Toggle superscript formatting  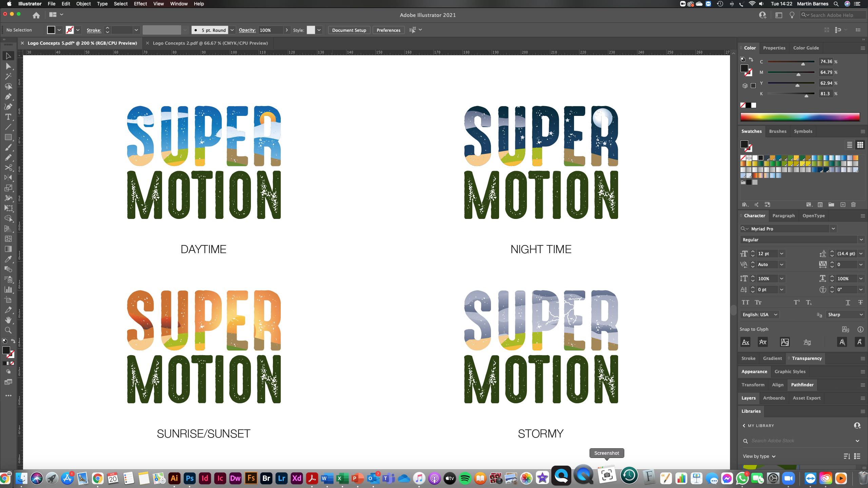tap(797, 302)
